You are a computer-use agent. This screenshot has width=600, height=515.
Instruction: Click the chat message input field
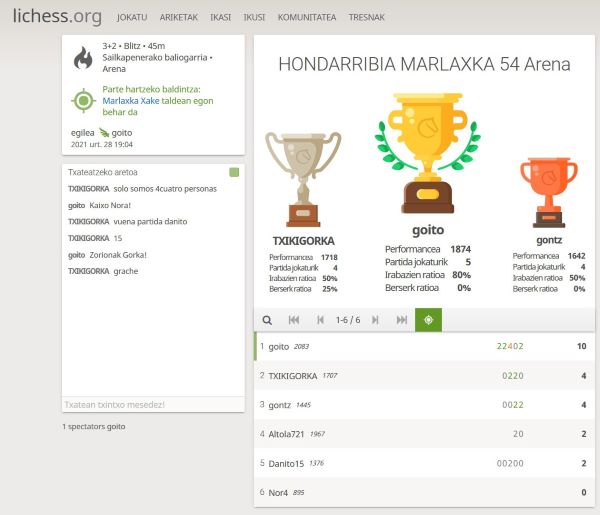(153, 404)
